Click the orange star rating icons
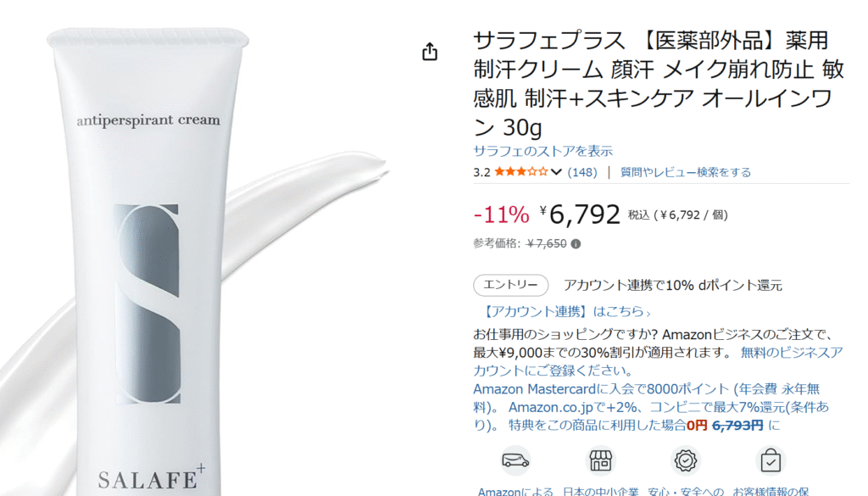The width and height of the screenshot is (868, 496). tap(521, 171)
